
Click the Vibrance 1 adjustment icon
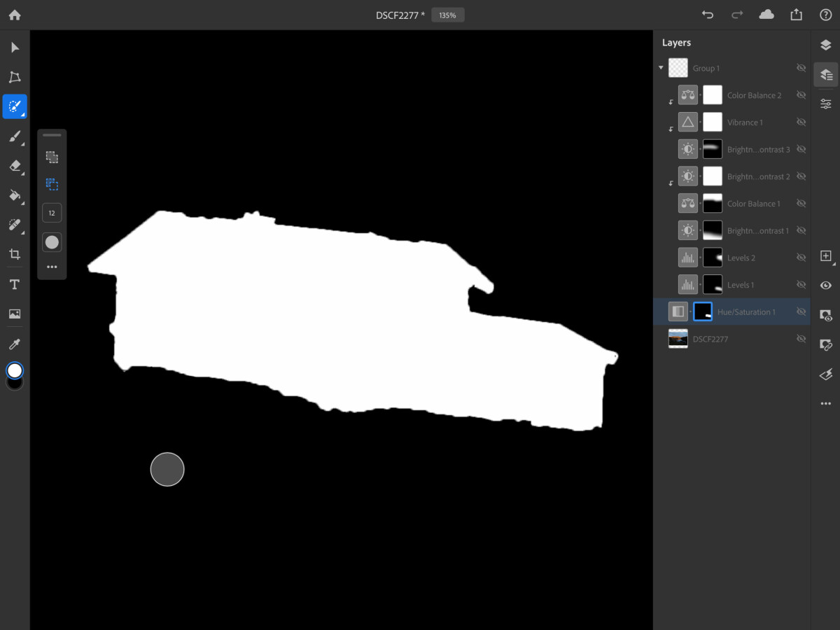[688, 122]
